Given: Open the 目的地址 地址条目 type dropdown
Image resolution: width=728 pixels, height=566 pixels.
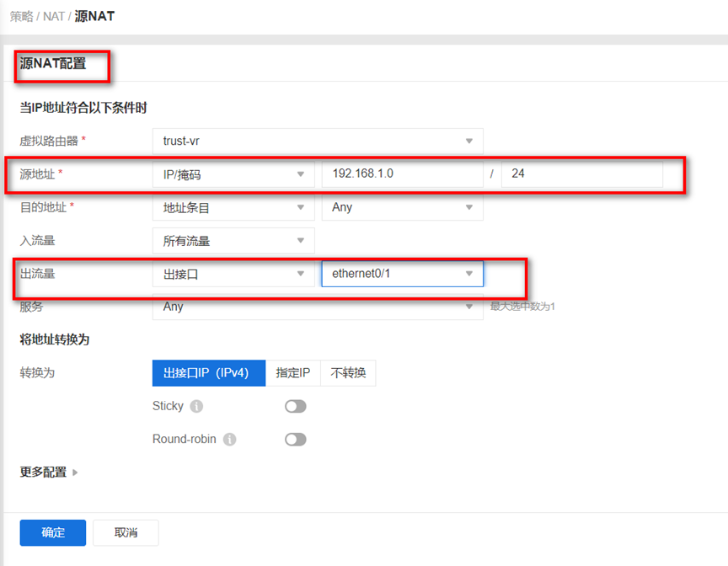Looking at the screenshot, I should pos(233,207).
